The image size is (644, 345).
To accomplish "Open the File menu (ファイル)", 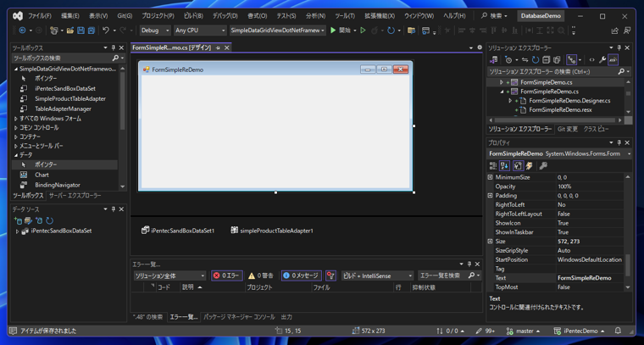I will click(x=40, y=16).
